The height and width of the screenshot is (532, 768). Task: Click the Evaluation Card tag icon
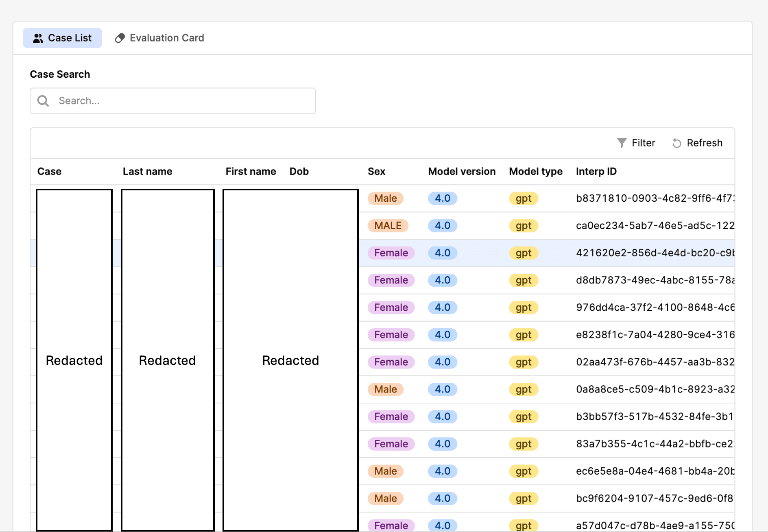[x=120, y=38]
